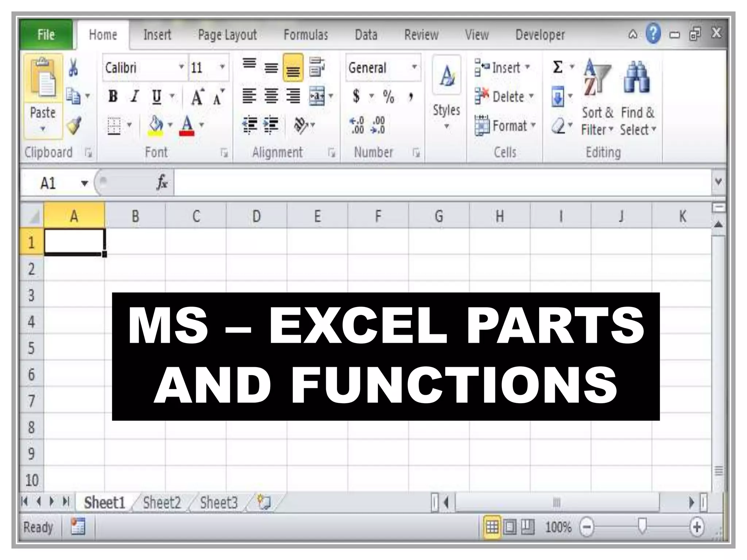Click the Fill Color paint bucket
Viewport: 747px width, 560px height.
[x=156, y=126]
